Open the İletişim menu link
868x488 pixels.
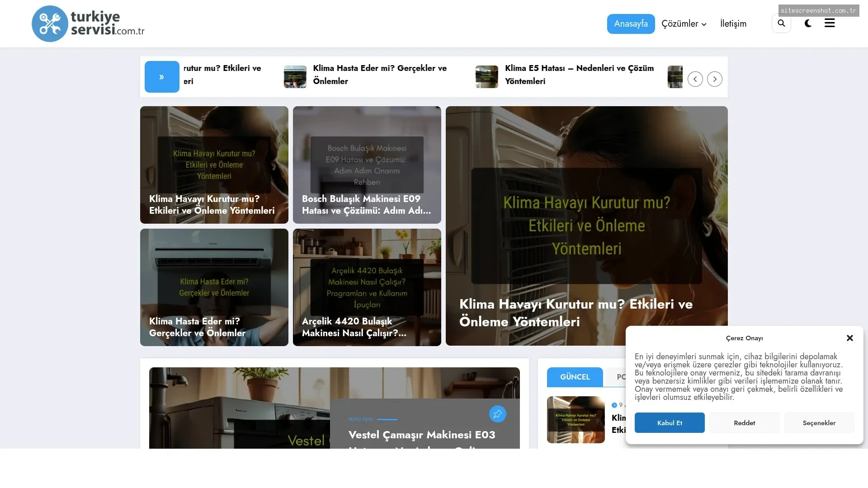tap(733, 24)
